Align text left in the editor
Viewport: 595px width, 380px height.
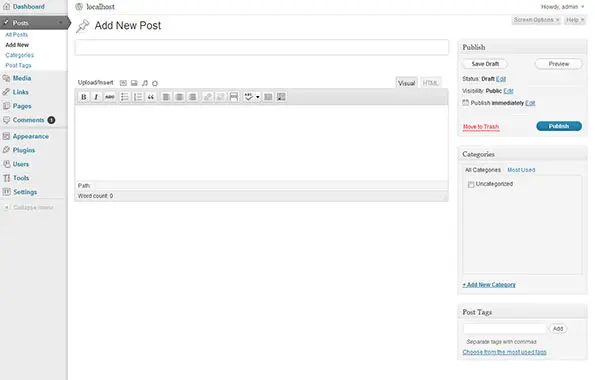166,97
